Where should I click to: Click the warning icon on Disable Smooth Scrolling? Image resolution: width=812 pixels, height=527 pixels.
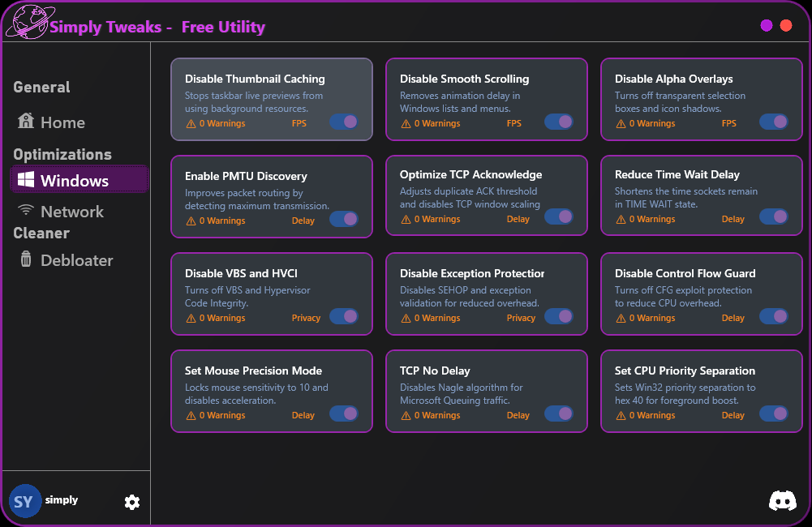click(406, 124)
